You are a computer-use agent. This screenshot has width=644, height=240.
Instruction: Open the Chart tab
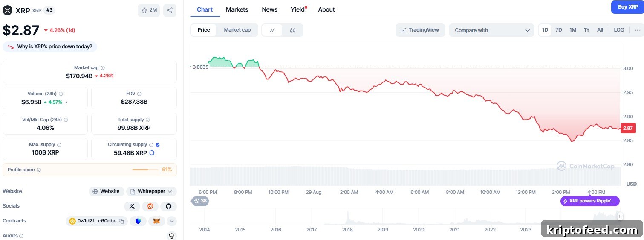tap(205, 9)
